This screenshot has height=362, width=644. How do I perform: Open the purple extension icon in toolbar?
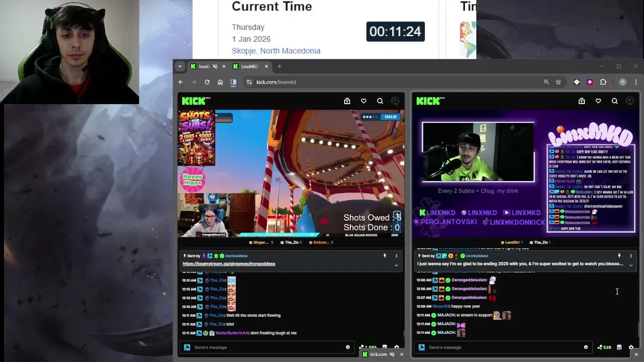pos(590,82)
